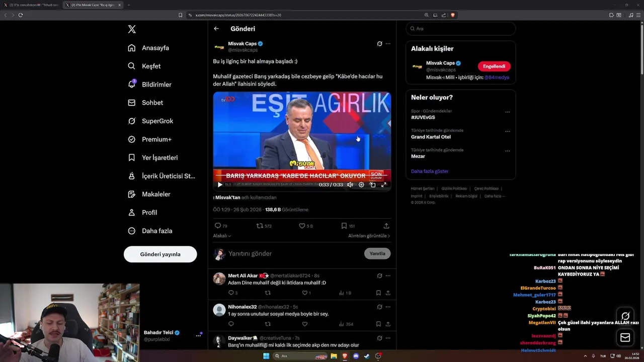This screenshot has width=644, height=362.
Task: Click the Yanıtla button
Action: coord(377,253)
